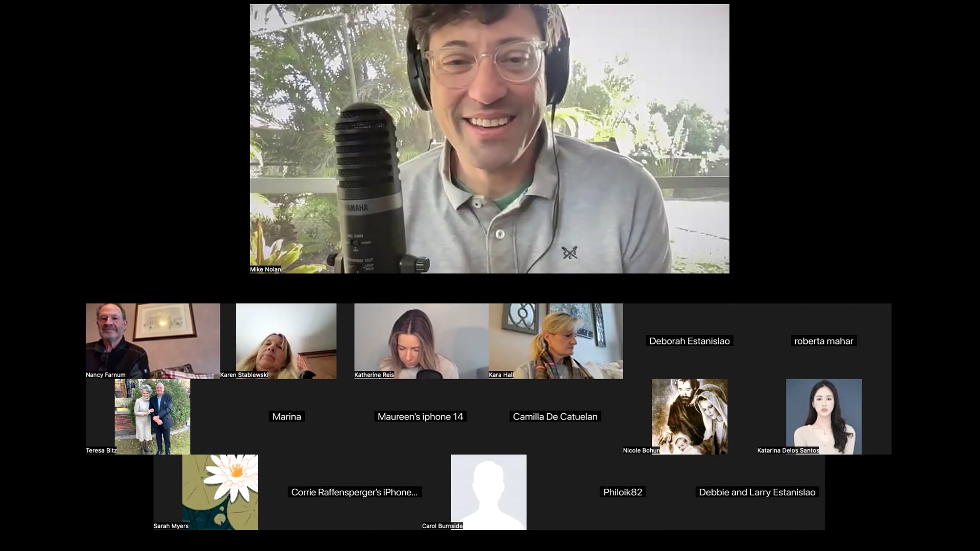Click Katherine Reis's video tile
Viewport: 980px width, 551px height.
coord(421,341)
